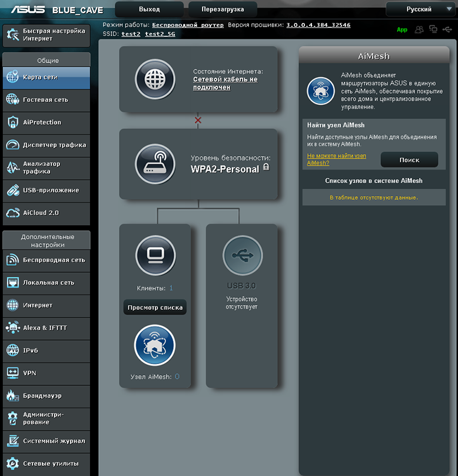Click the network devices status icon in header
458x476 pixels.
click(433, 29)
